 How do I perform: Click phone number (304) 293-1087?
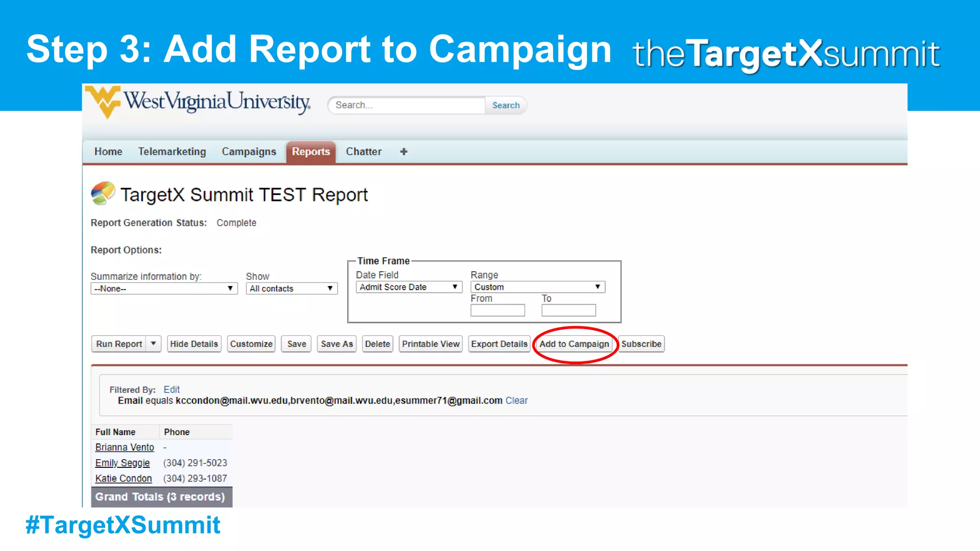195,478
